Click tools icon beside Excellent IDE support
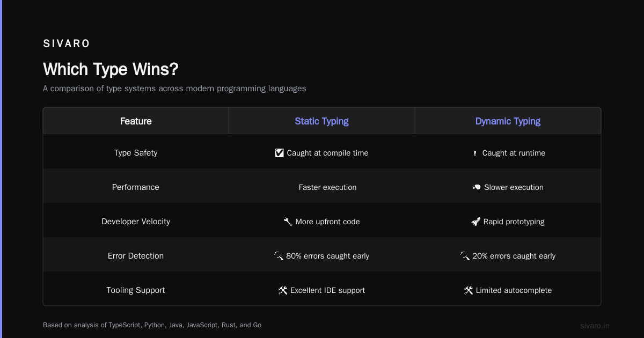Screen dimensions: 644x338 pos(283,290)
